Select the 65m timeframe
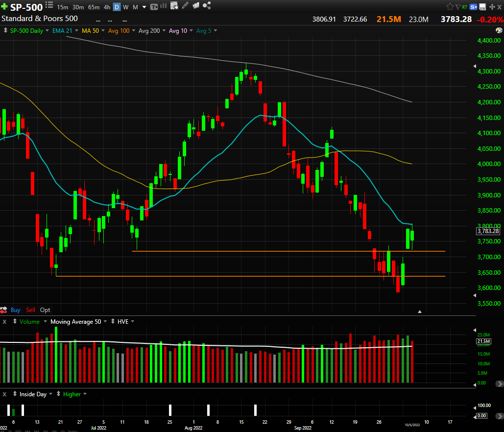504x432 pixels. (x=94, y=7)
